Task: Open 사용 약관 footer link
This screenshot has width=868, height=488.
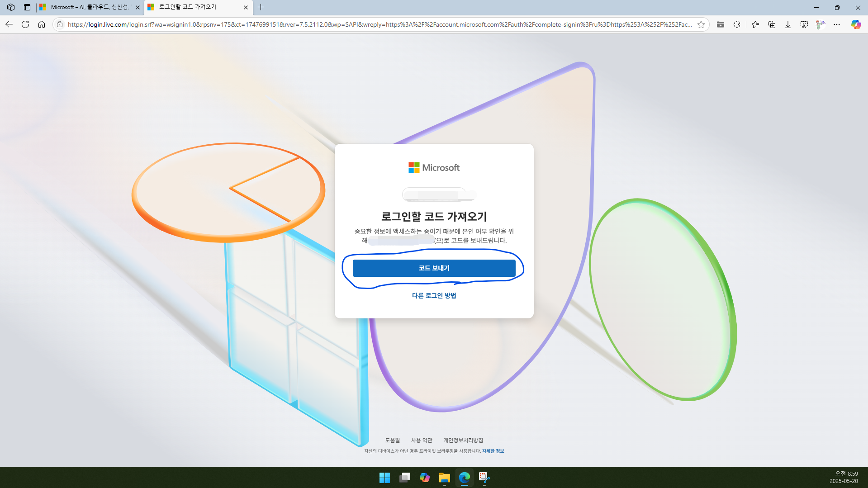Action: pyautogui.click(x=422, y=441)
